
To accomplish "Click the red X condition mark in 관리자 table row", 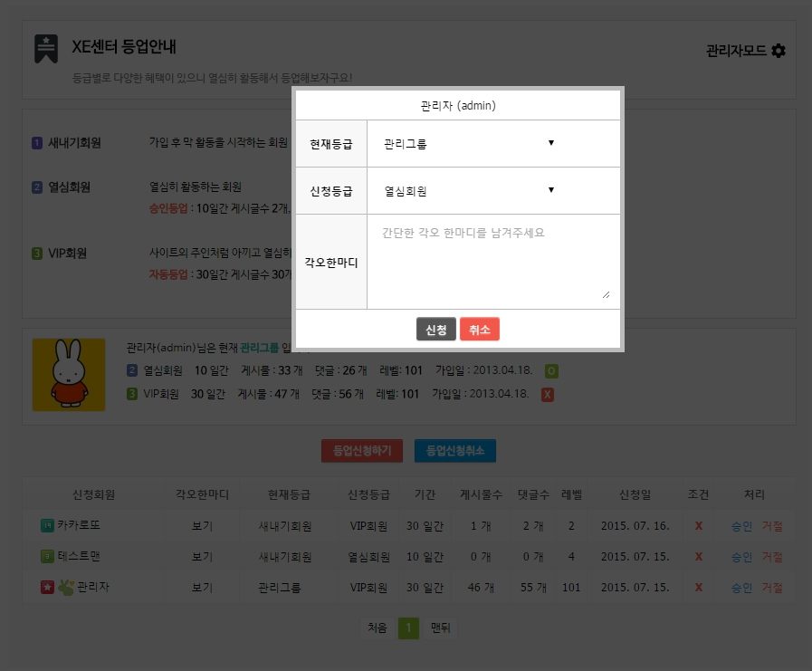I will [699, 588].
